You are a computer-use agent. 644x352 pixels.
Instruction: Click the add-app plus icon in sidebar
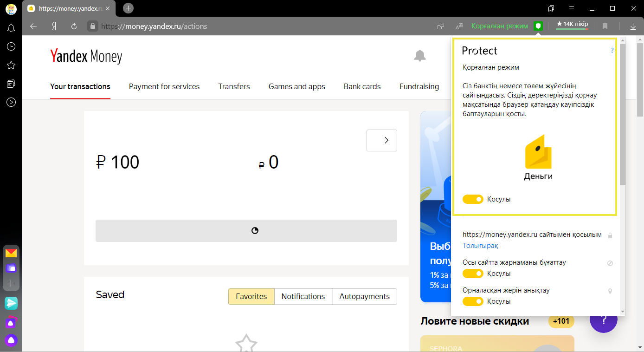pyautogui.click(x=11, y=283)
